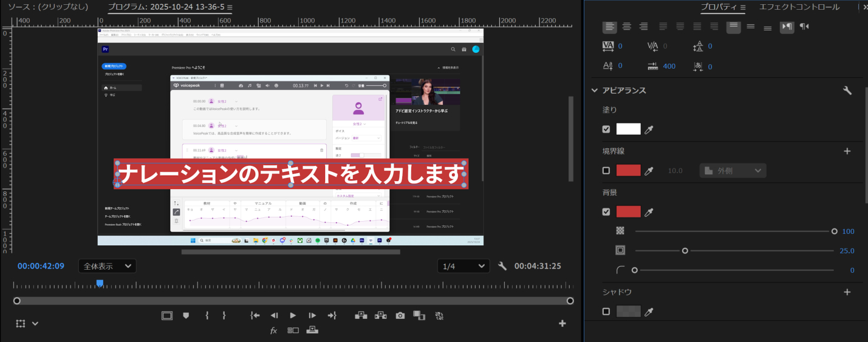This screenshot has height=342, width=868.
Task: Open Appearance wrench settings
Action: tap(847, 91)
